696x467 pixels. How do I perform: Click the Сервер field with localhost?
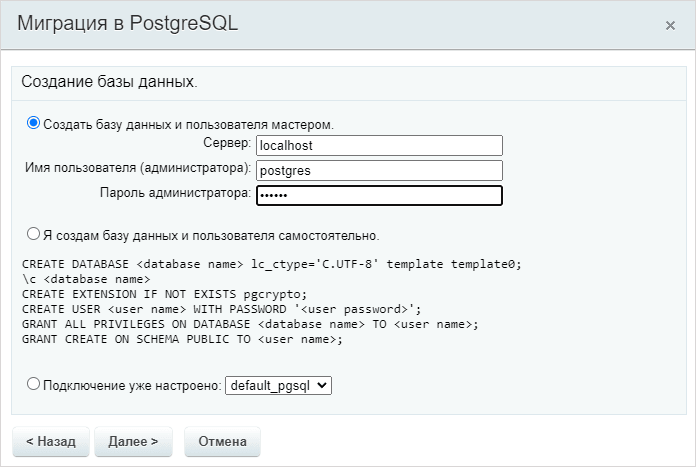coord(379,146)
